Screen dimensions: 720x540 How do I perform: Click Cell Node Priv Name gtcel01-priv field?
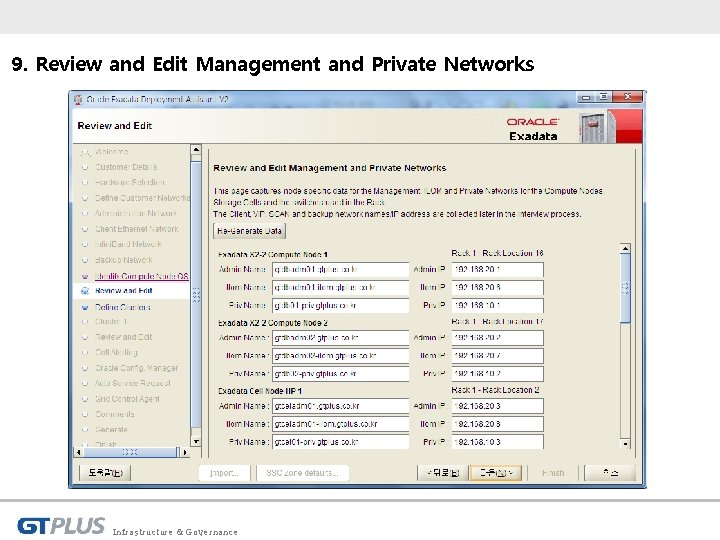coord(340,442)
